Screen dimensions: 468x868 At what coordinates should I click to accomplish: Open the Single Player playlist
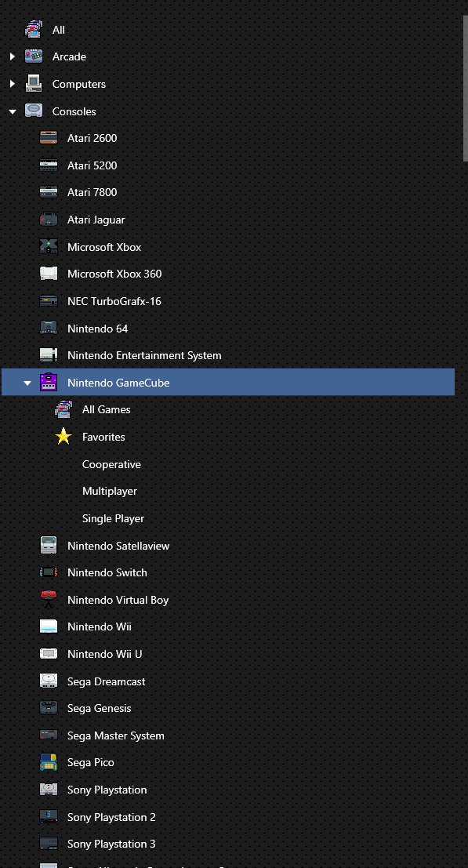[x=113, y=519]
